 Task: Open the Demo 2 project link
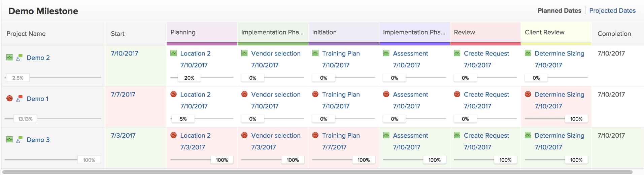tap(38, 58)
